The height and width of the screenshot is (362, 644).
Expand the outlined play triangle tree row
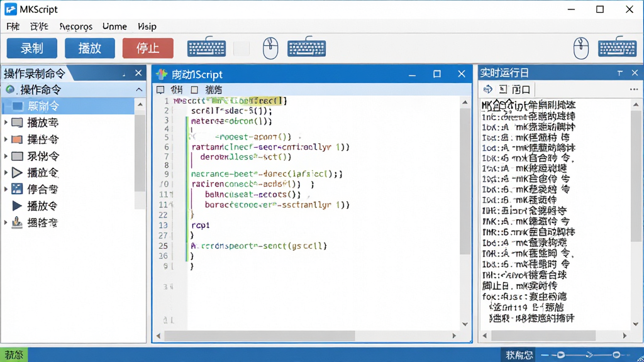tap(6, 172)
